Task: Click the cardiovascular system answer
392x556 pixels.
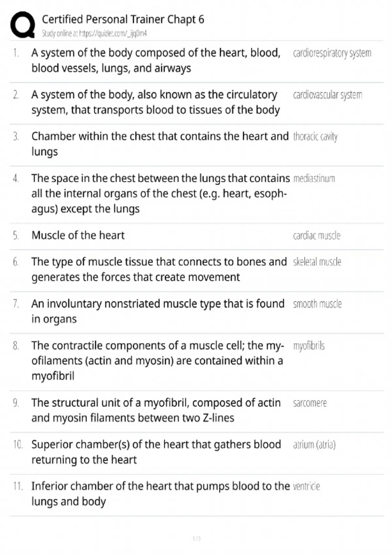Action: pos(327,95)
